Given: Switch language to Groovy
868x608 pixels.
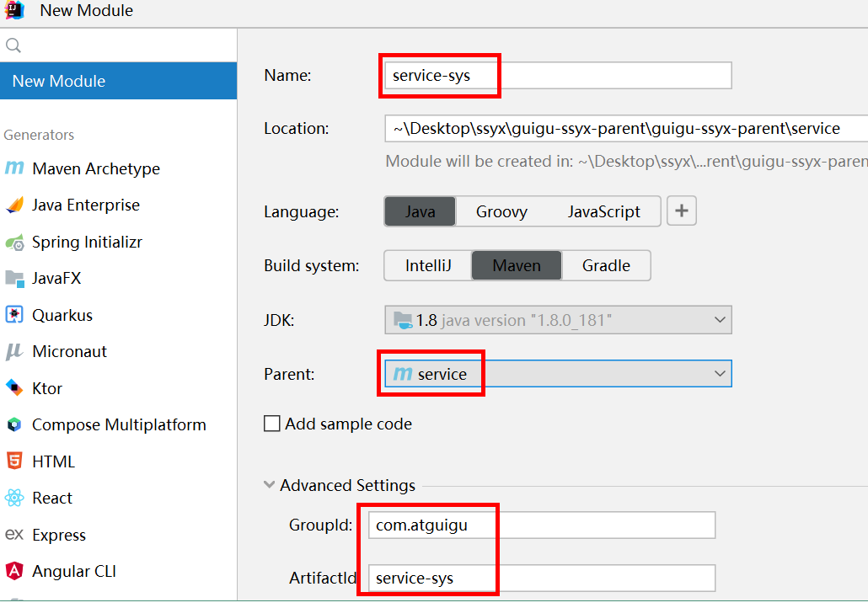Looking at the screenshot, I should tap(501, 212).
